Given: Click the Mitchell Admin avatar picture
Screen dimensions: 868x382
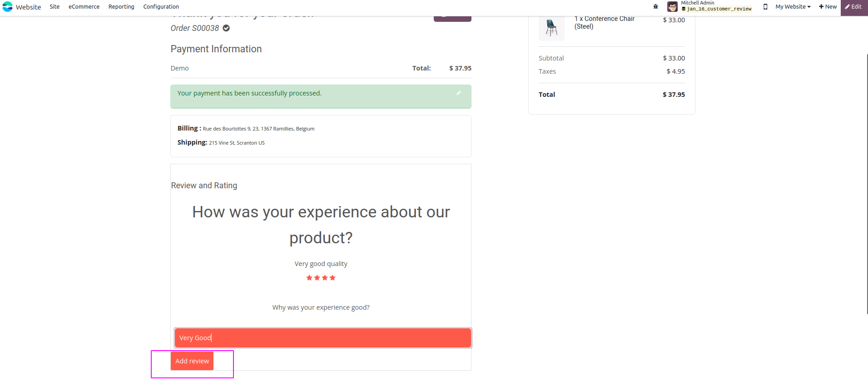Looking at the screenshot, I should [x=672, y=7].
